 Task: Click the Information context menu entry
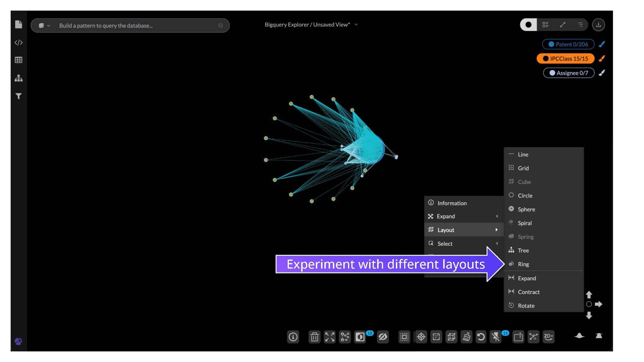pyautogui.click(x=452, y=203)
